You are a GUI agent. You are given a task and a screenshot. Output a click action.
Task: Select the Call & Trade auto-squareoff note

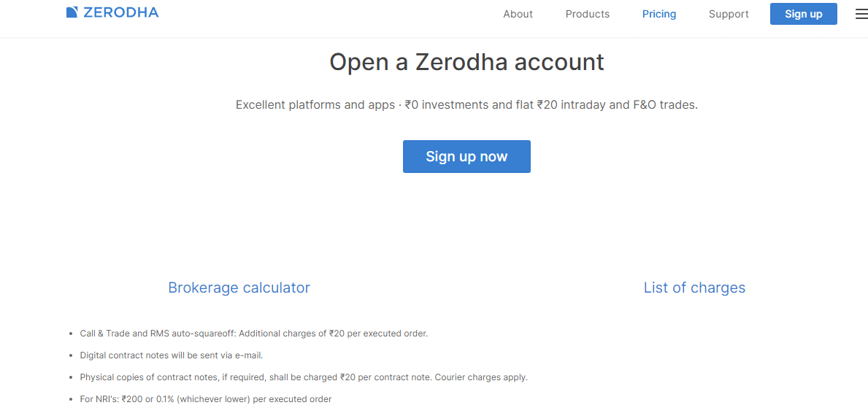pos(254,334)
